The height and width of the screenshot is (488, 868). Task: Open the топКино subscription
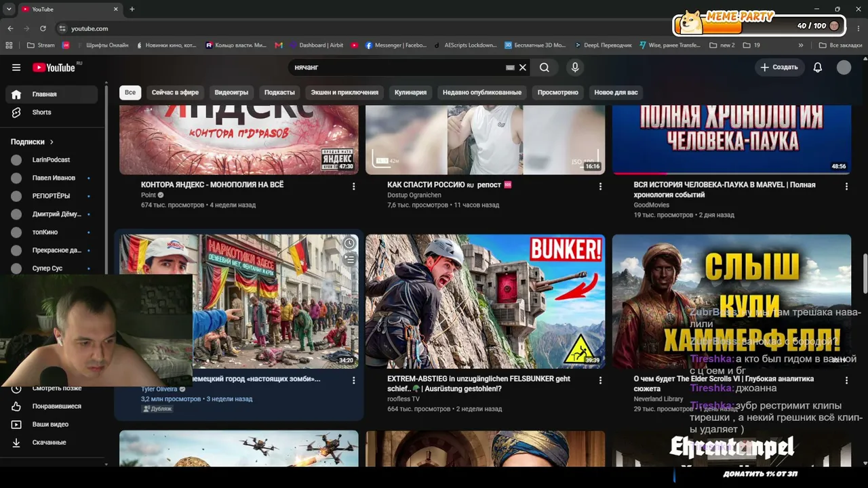[x=52, y=232]
